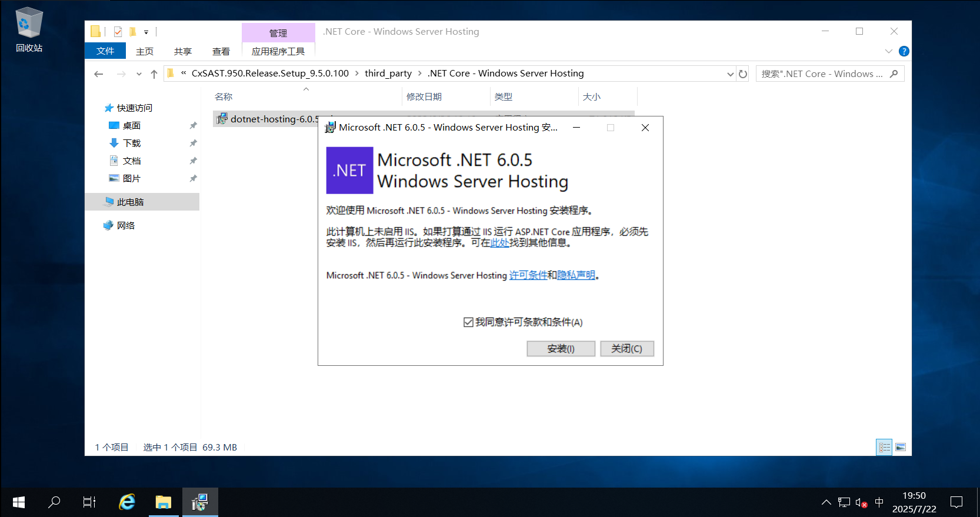Click the search magnifier icon in Explorer
This screenshot has height=517, width=980.
(x=894, y=74)
